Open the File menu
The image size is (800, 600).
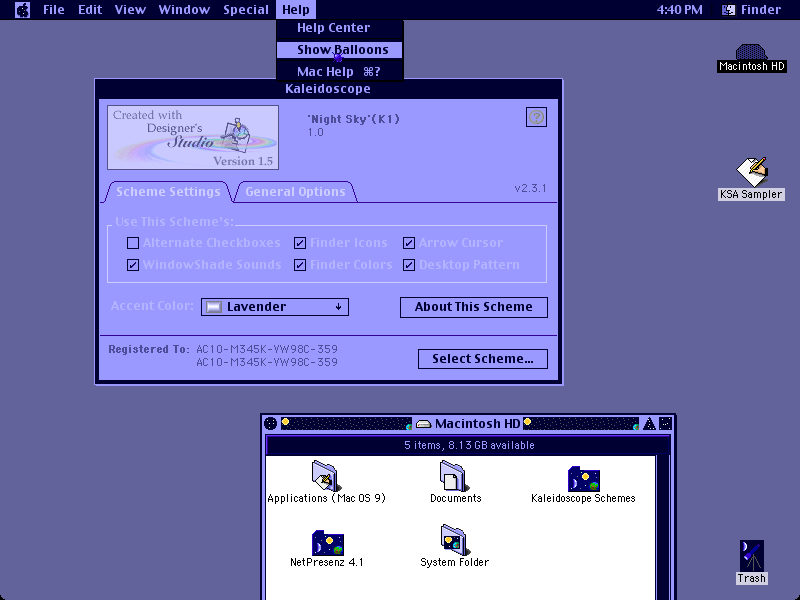click(x=54, y=10)
